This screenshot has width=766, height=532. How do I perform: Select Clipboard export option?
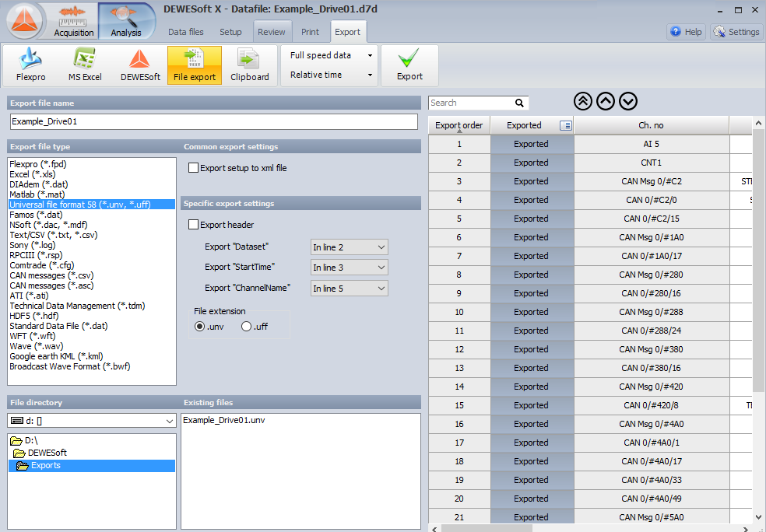coord(250,65)
